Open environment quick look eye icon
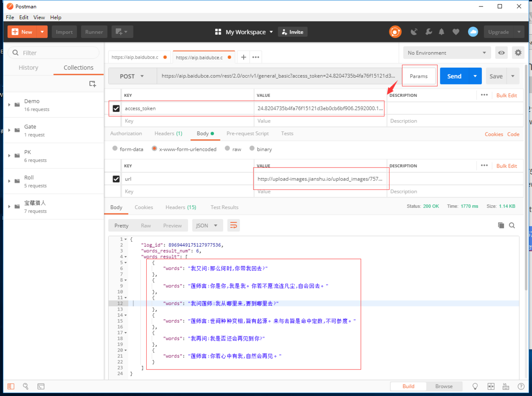The image size is (532, 396). tap(501, 53)
